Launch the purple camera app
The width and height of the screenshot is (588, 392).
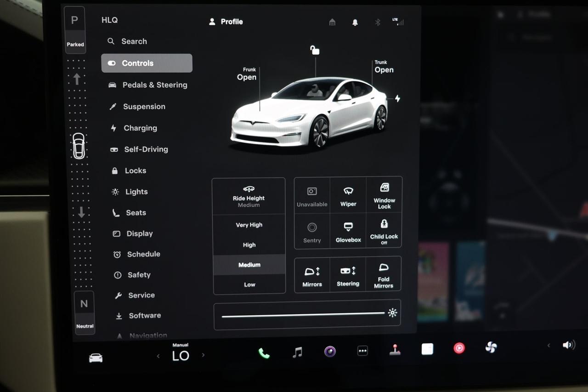pos(330,352)
